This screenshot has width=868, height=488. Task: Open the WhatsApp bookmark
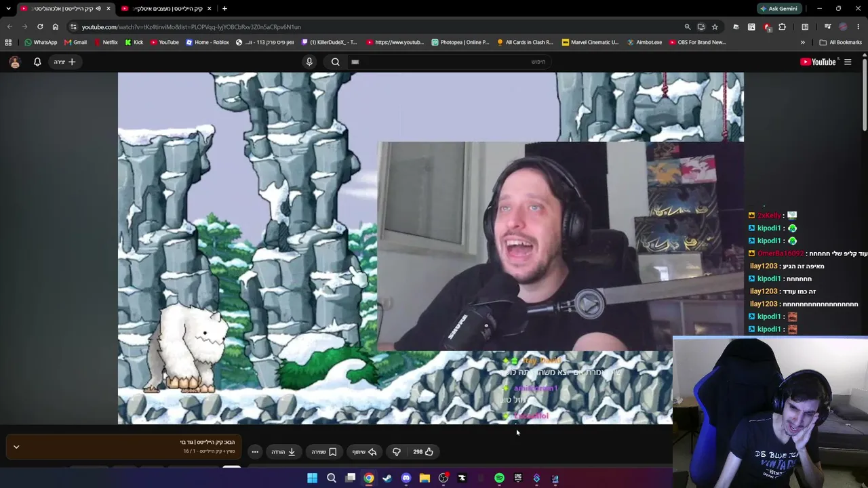tap(41, 42)
